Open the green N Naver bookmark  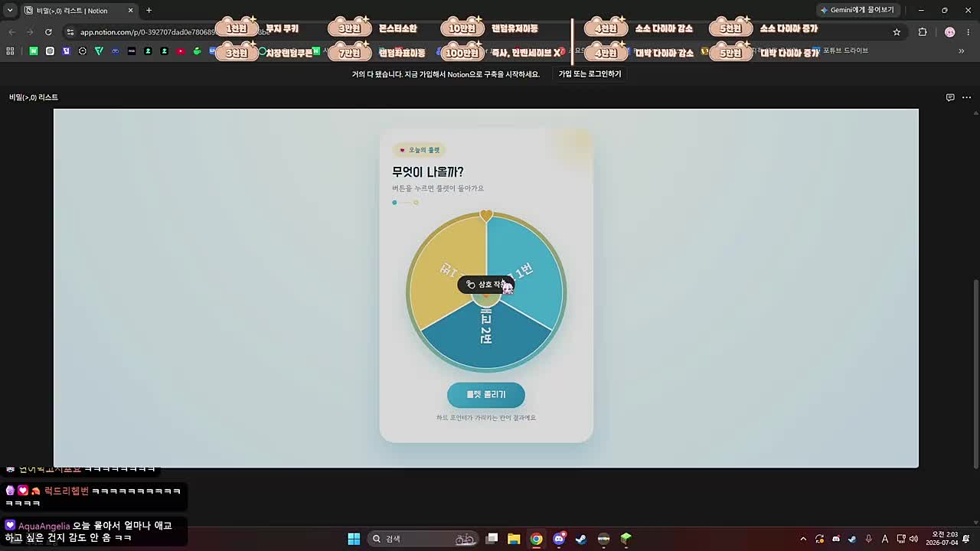(x=34, y=51)
